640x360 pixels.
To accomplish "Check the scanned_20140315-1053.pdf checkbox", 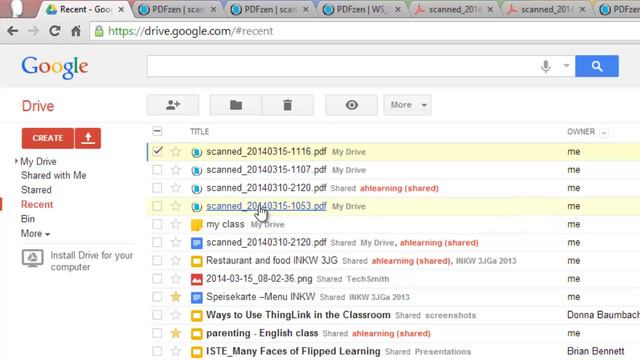I will pos(157,206).
